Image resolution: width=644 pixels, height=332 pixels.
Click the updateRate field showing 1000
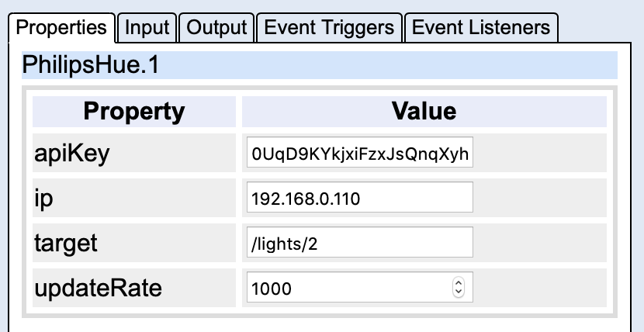click(x=360, y=287)
